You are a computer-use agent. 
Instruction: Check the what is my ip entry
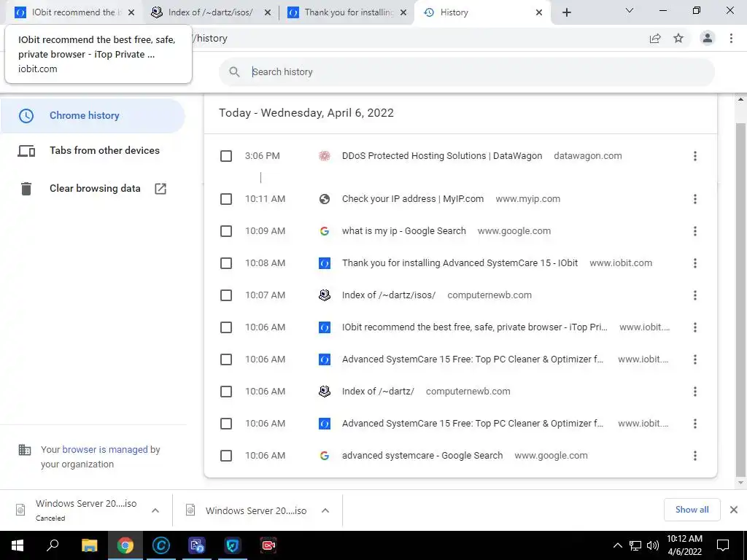pos(226,231)
